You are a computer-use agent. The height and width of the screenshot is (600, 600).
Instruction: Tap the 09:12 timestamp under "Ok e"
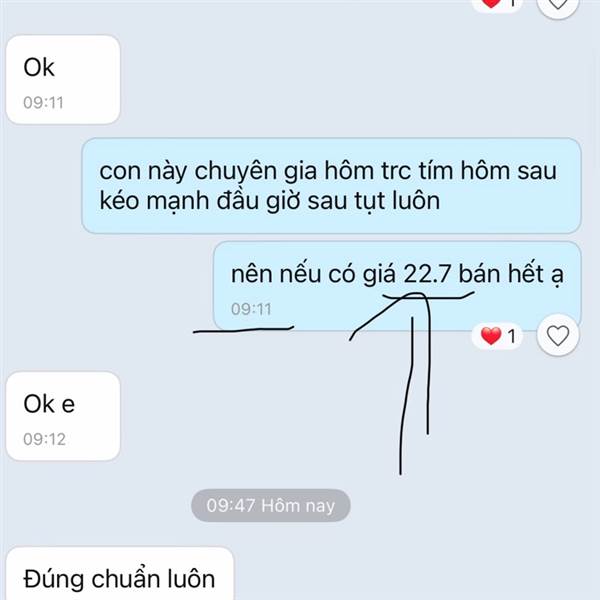tap(44, 439)
